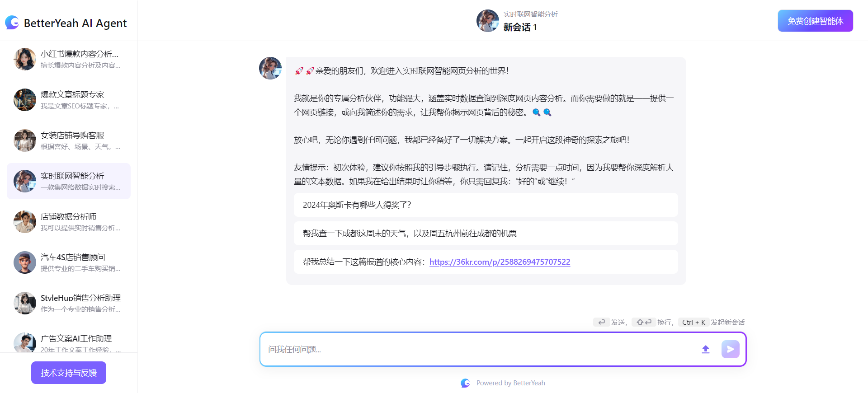Click the StyleHup销售分析助理 avatar
Viewport: 868px width, 393px height.
25,303
